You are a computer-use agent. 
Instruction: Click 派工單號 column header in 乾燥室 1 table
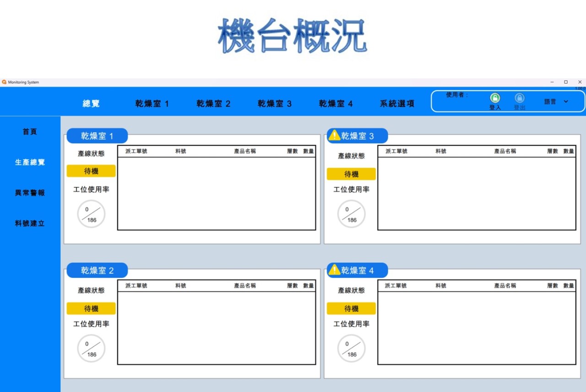coord(136,151)
